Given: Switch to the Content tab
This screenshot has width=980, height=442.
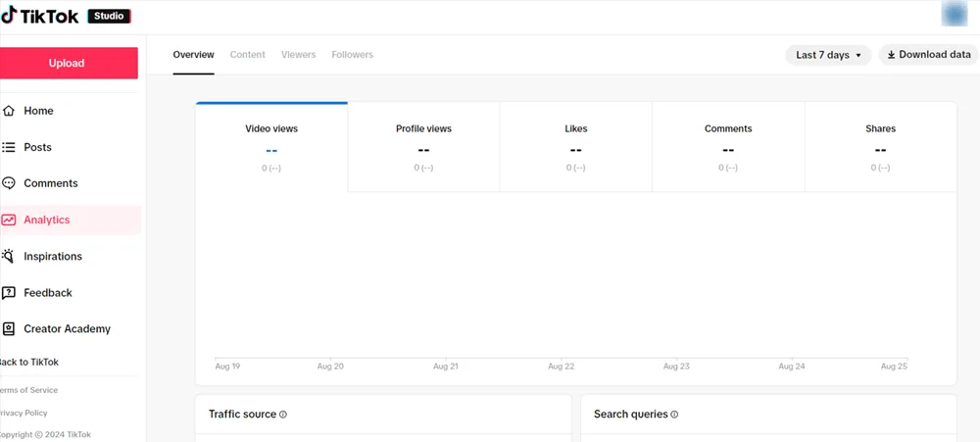Looking at the screenshot, I should [248, 54].
